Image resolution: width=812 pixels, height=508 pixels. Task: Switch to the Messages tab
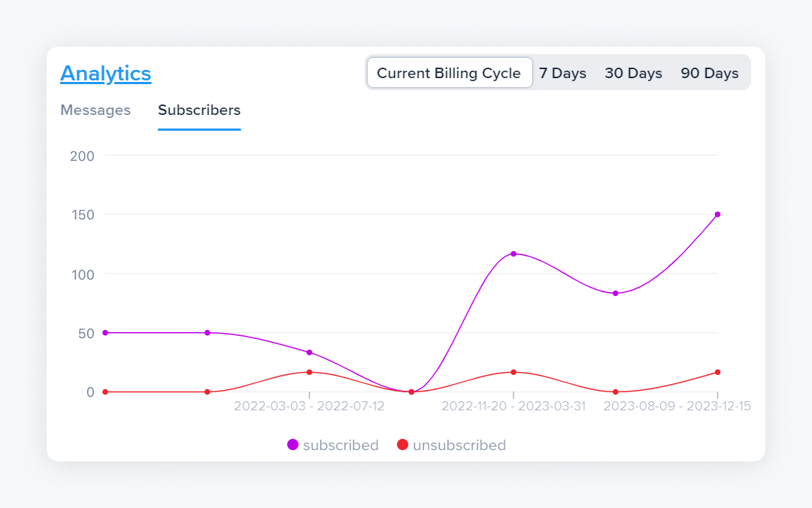pyautogui.click(x=95, y=110)
